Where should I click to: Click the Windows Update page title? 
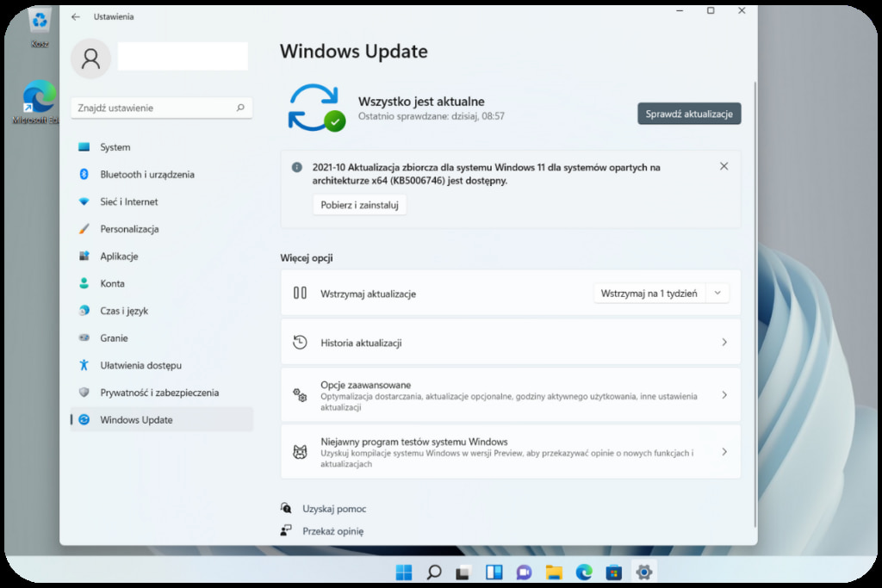pyautogui.click(x=354, y=51)
